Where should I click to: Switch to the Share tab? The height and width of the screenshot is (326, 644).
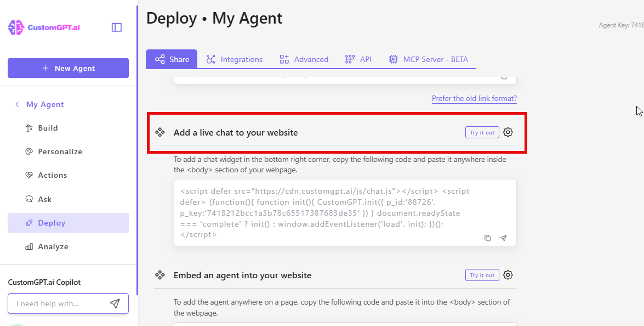(x=172, y=59)
